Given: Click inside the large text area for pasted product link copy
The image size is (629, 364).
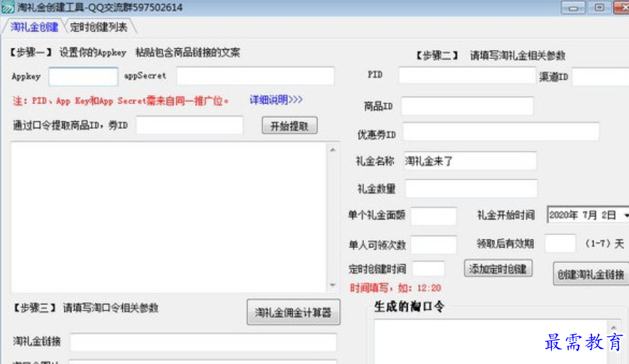Looking at the screenshot, I should 169,217.
